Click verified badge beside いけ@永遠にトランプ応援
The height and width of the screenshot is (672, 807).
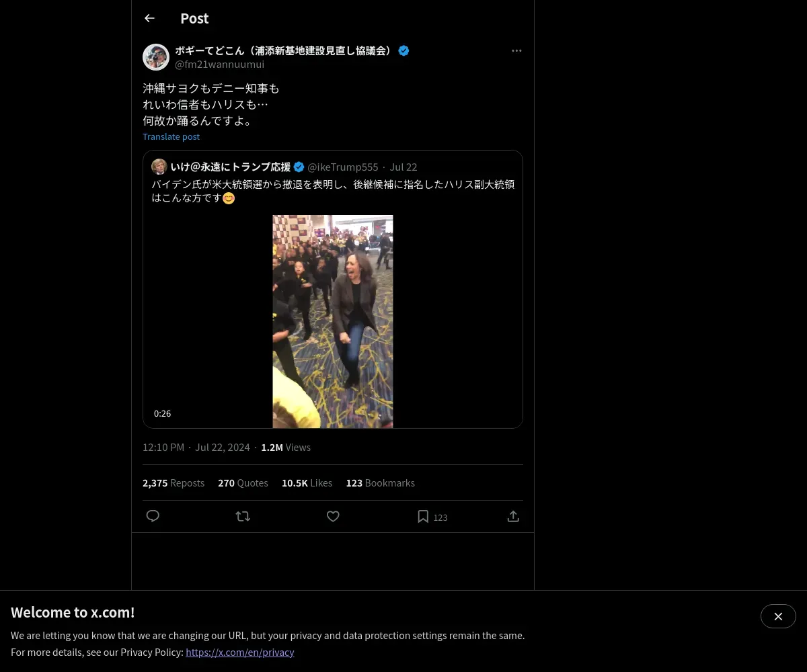click(x=299, y=167)
